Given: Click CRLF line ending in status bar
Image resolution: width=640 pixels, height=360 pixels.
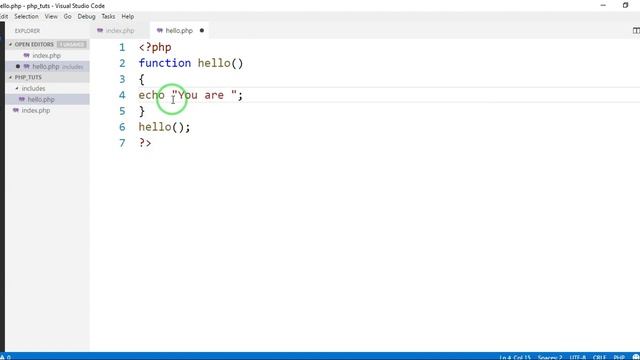Looking at the screenshot, I should click(x=599, y=357).
